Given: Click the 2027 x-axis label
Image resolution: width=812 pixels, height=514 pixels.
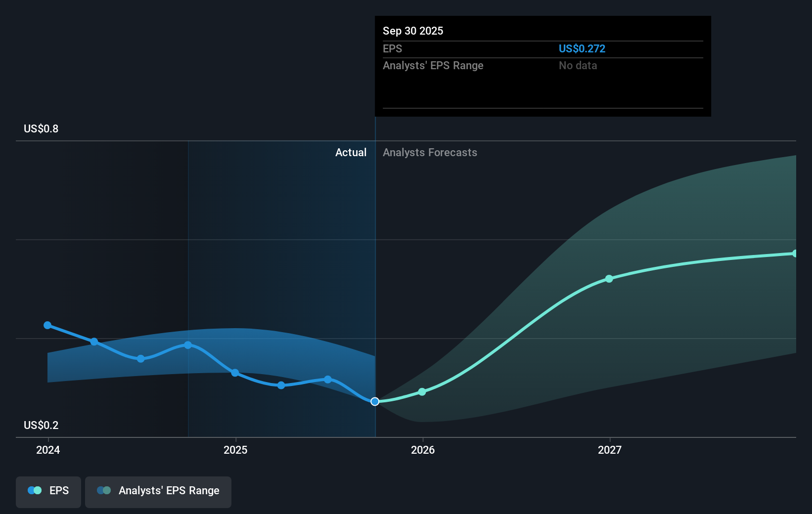Looking at the screenshot, I should pos(610,450).
